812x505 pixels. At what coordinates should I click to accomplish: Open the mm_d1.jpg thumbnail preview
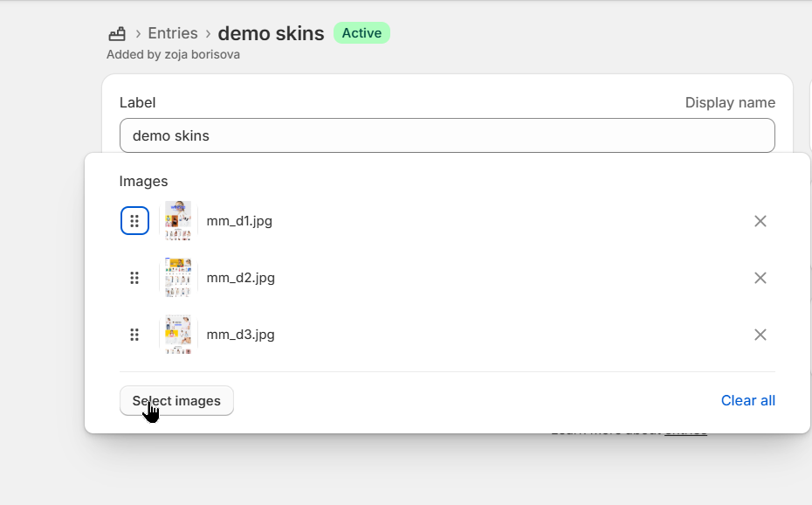tap(178, 221)
